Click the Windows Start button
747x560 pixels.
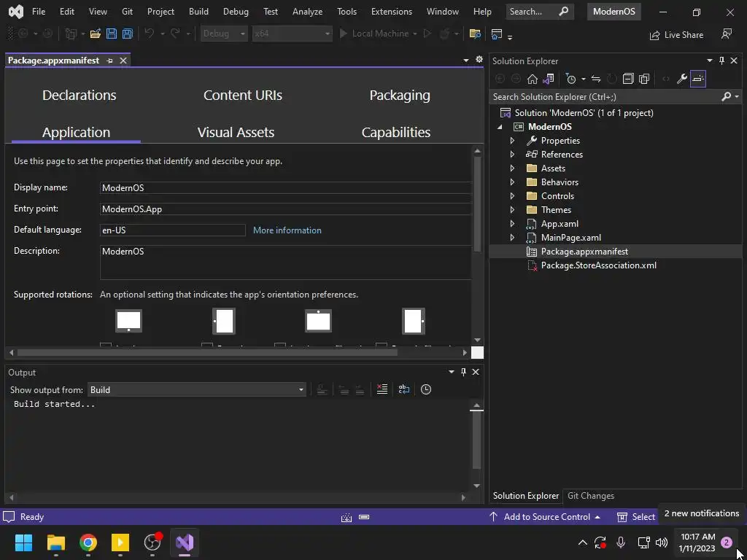[23, 542]
